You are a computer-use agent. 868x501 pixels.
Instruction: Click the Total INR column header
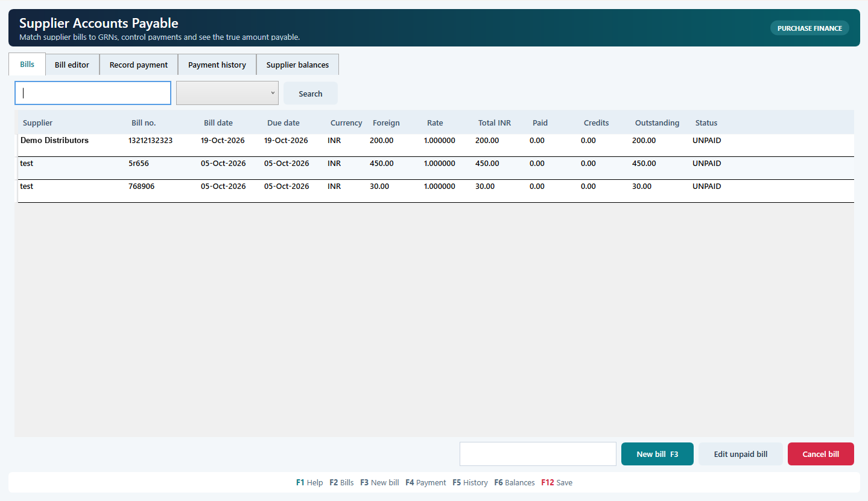pyautogui.click(x=495, y=123)
